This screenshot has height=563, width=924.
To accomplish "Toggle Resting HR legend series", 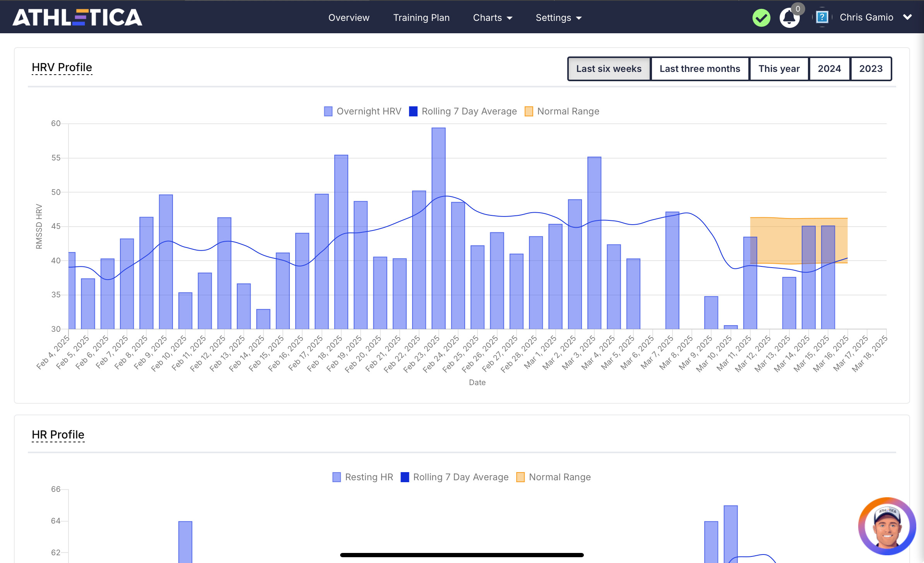I will (x=363, y=477).
